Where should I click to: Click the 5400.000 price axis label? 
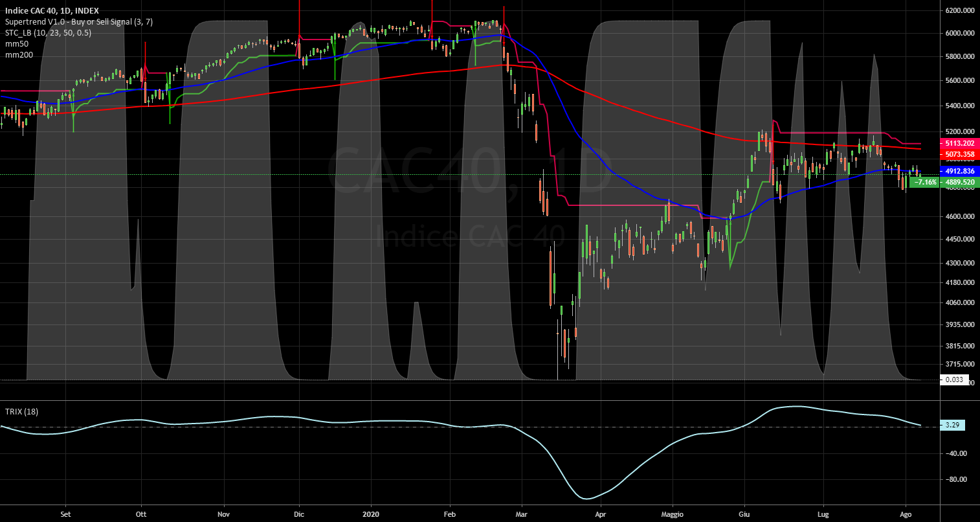(960, 106)
